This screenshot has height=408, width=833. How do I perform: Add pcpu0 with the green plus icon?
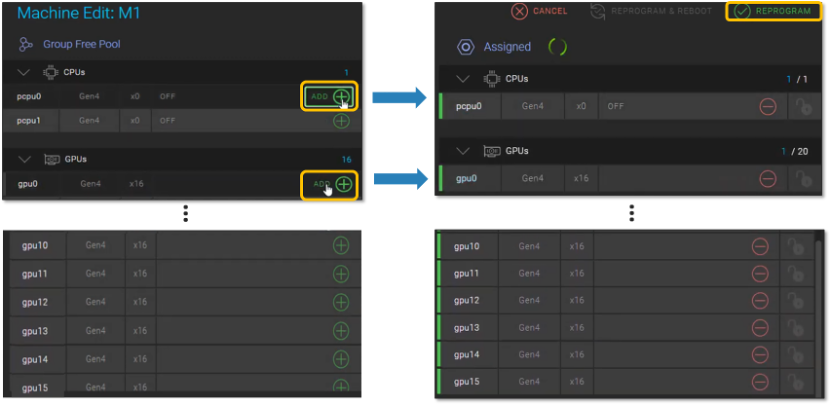click(343, 97)
